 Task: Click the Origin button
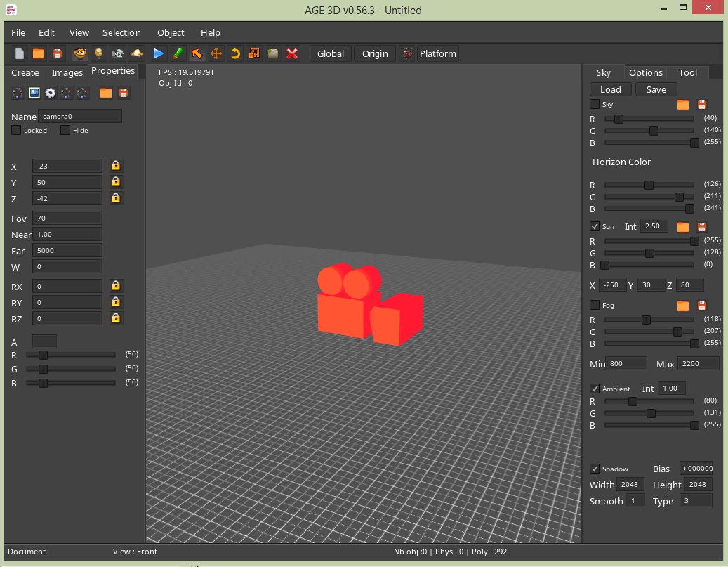pos(375,54)
